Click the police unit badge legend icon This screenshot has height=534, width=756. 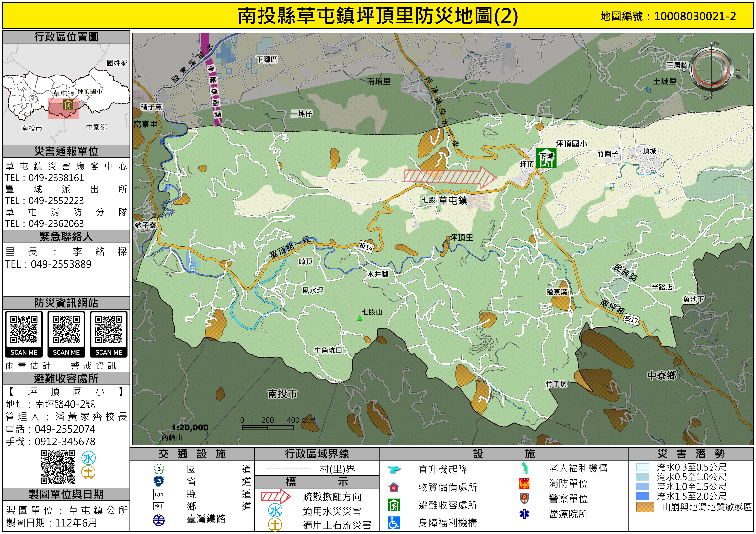[x=524, y=498]
